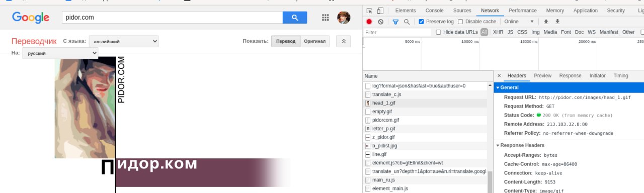Show original page with Оригинал button

click(315, 41)
